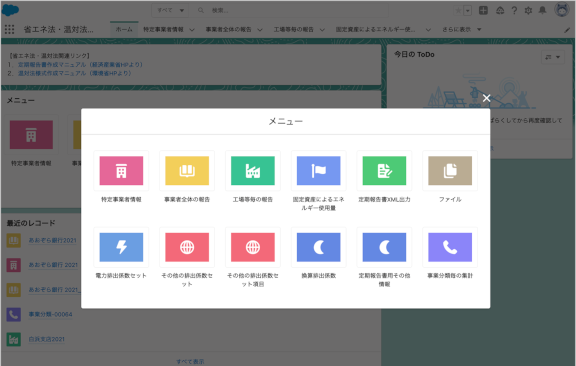Click the pencil edit navigation icon
The height and width of the screenshot is (366, 576).
click(x=567, y=30)
